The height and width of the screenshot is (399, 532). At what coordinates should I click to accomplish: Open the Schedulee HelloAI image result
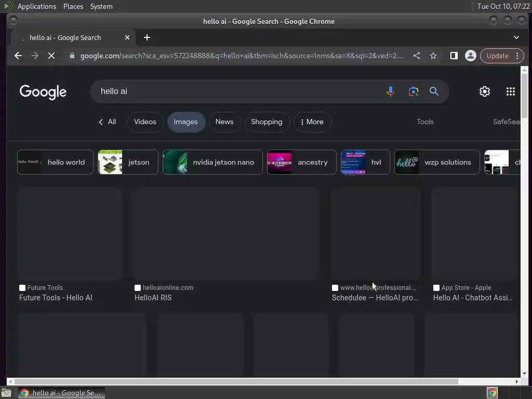click(x=376, y=234)
